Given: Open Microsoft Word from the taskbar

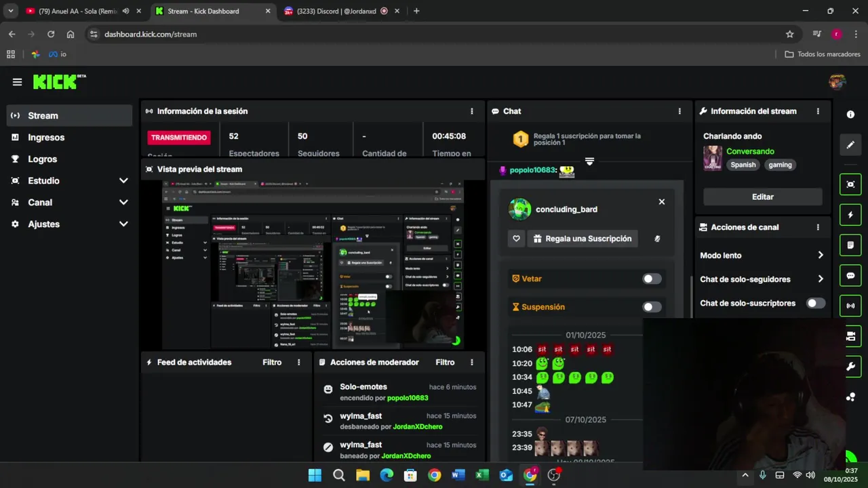Looking at the screenshot, I should click(x=458, y=475).
